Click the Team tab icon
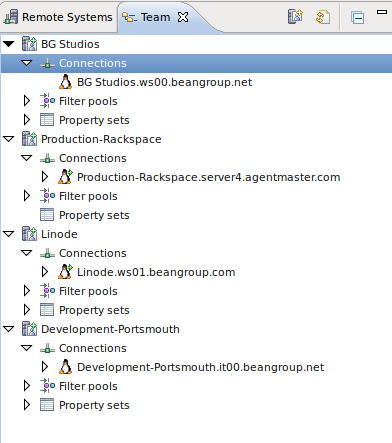The width and height of the screenshot is (392, 443). click(x=129, y=17)
